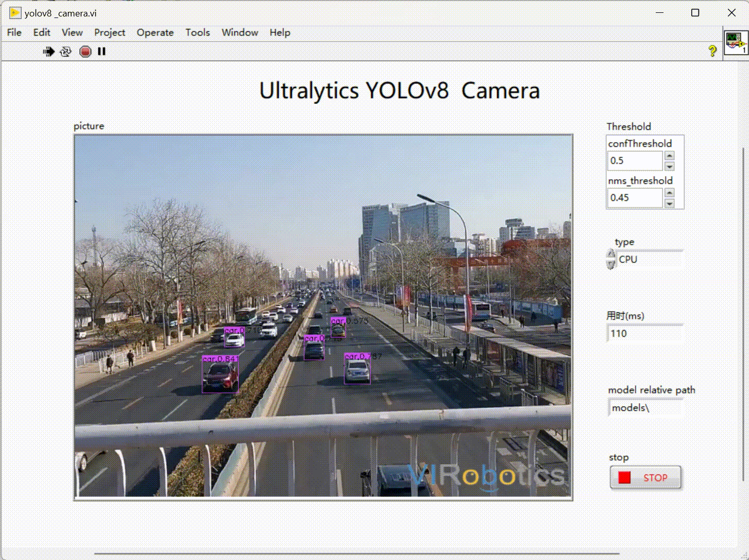Screen dimensions: 749x560
Task: Open the Project menu
Action: 110,32
